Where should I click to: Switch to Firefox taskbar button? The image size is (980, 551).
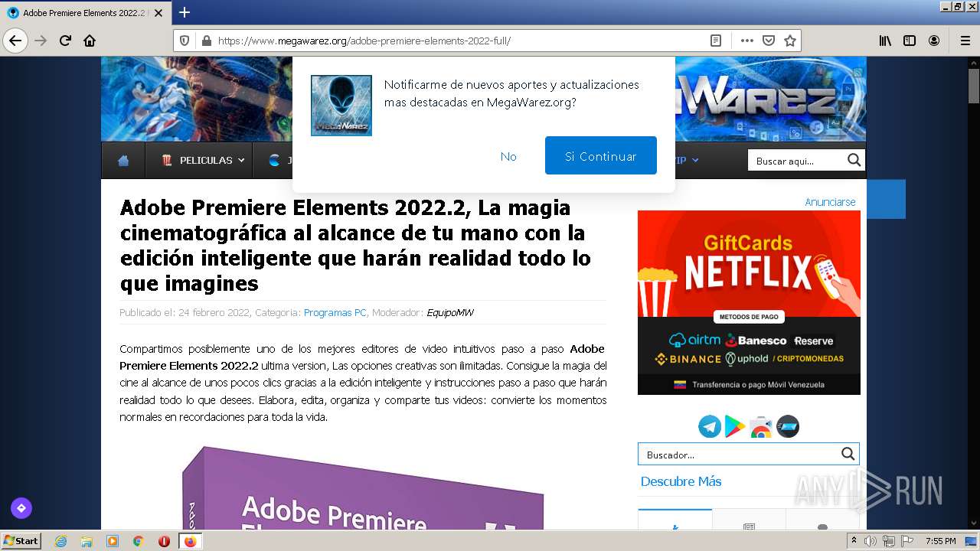point(190,541)
